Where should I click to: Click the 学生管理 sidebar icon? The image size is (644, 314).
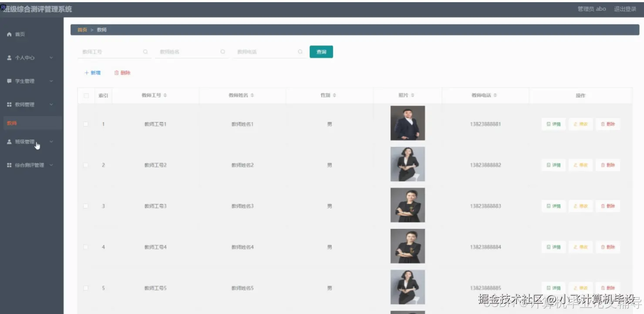point(9,81)
